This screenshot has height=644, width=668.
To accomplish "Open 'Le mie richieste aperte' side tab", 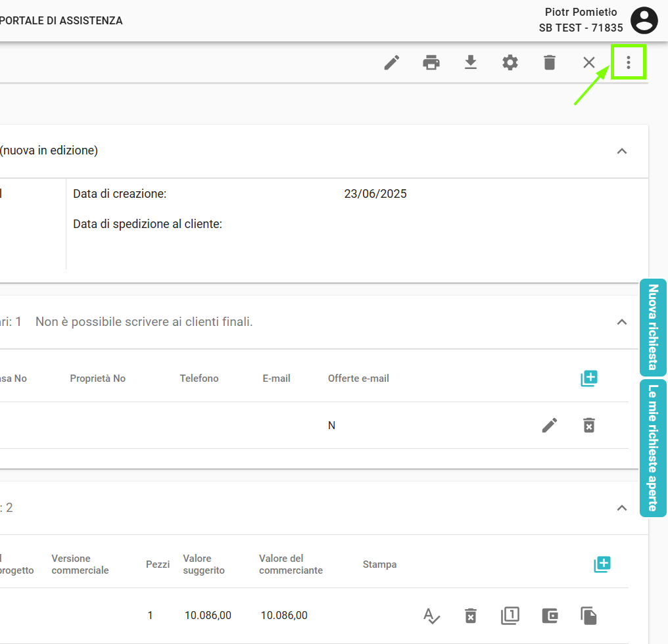I will (x=653, y=448).
